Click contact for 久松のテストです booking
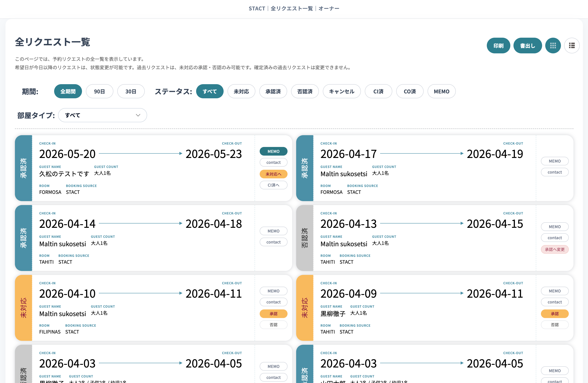 coord(273,162)
